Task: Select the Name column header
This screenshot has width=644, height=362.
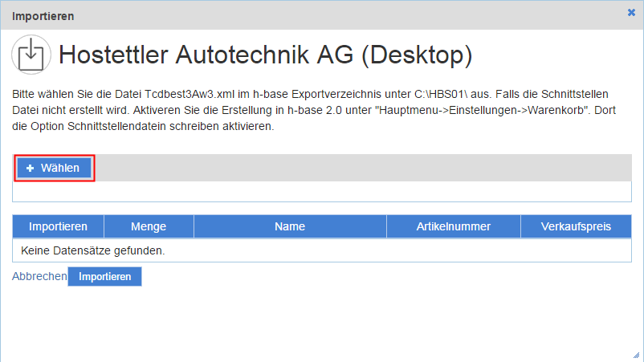Action: [290, 226]
